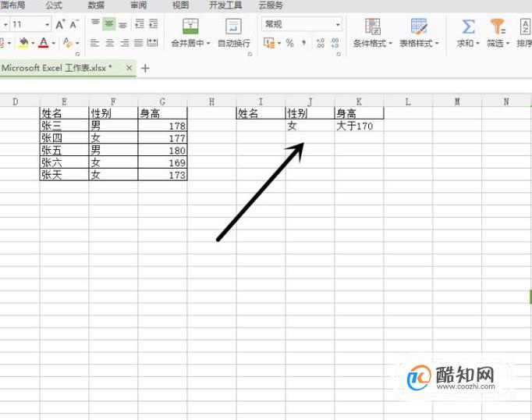Decrease font size with the A- icon
This screenshot has height=420, width=532.
coord(74,24)
